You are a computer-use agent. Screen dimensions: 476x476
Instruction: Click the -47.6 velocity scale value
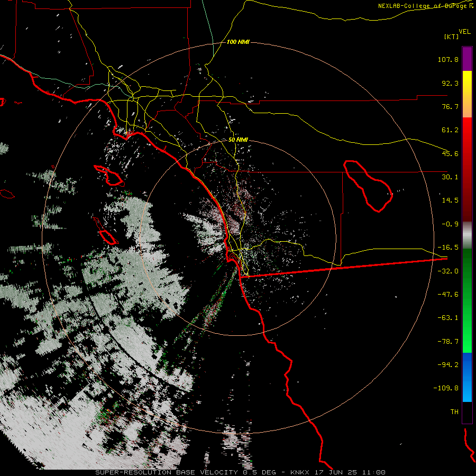[448, 295]
